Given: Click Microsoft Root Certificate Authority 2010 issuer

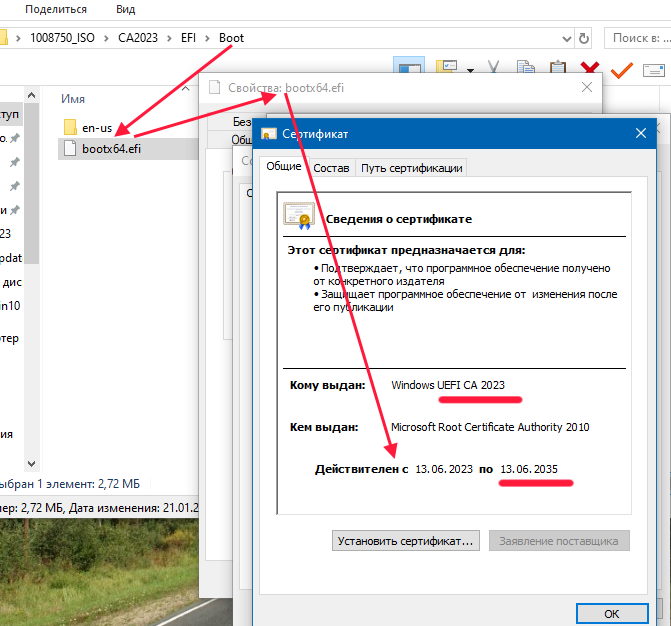Looking at the screenshot, I should [x=490, y=427].
